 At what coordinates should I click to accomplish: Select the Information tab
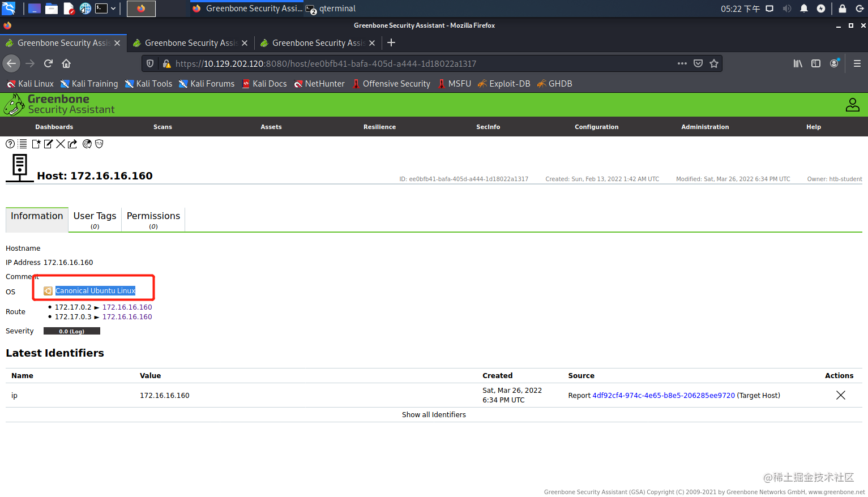coord(37,219)
